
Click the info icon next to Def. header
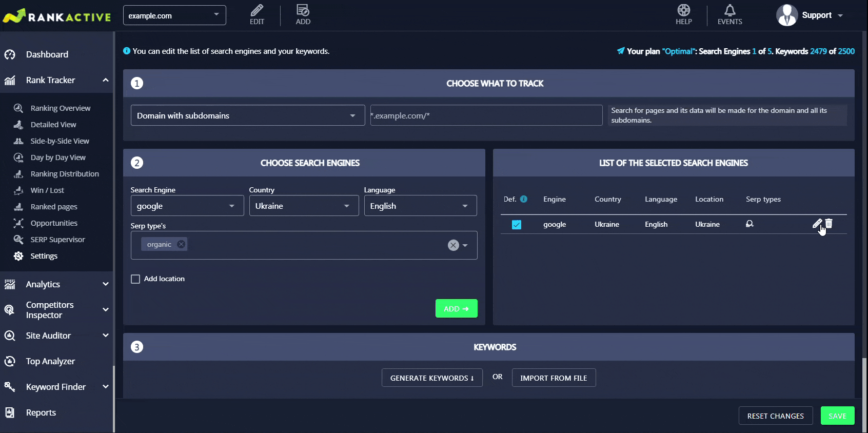tap(524, 199)
